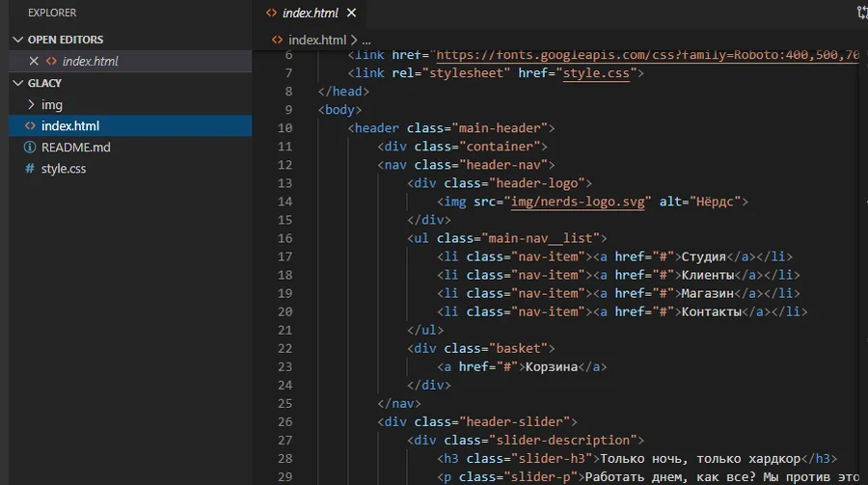
Task: Click the breadcrumb index.html file icon
Action: pos(278,40)
